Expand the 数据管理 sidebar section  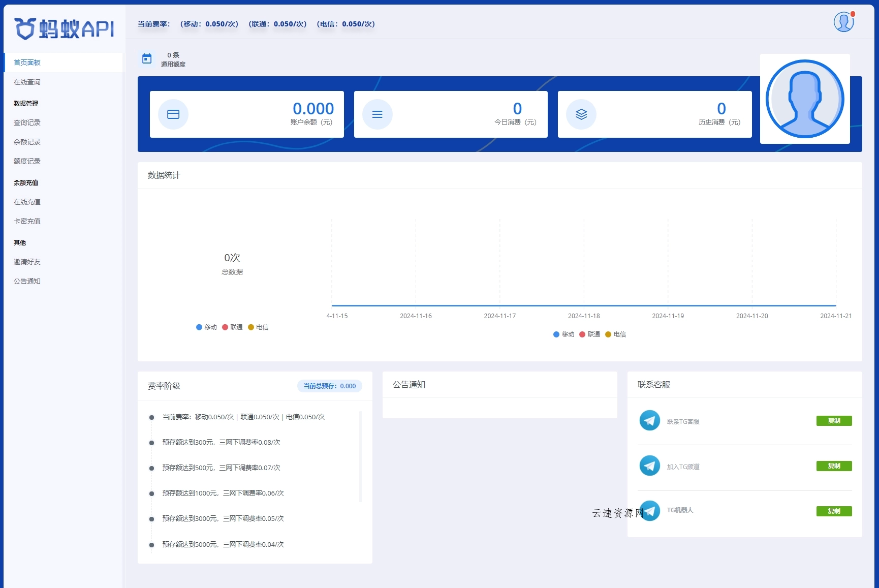25,103
